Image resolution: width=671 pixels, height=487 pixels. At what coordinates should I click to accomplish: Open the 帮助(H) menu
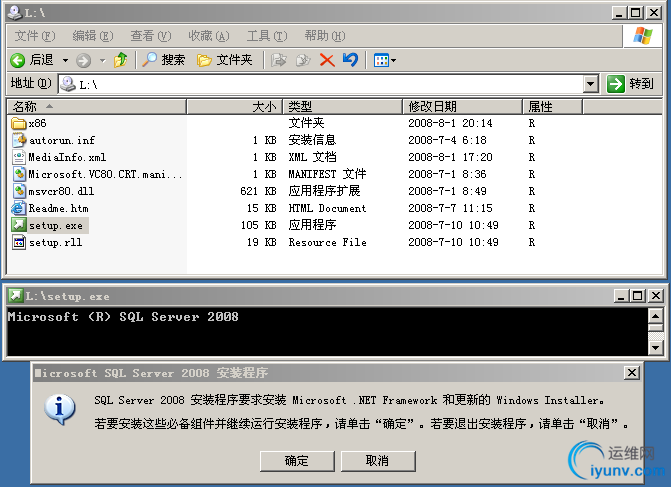(325, 36)
